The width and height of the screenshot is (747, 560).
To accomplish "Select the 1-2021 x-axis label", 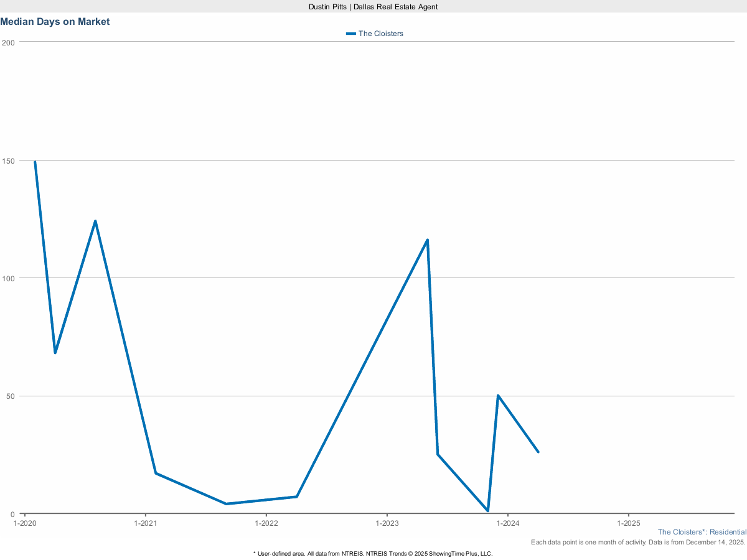I will (x=145, y=523).
